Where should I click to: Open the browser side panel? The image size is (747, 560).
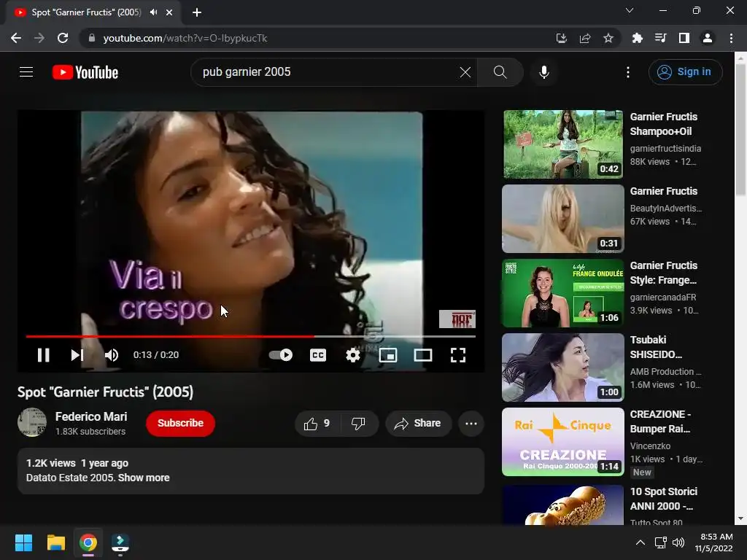[x=684, y=38]
